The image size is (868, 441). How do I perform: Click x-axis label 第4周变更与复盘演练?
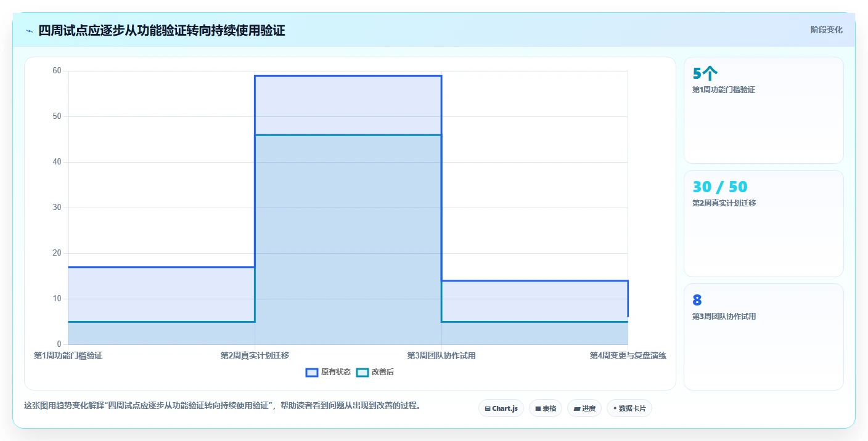628,355
